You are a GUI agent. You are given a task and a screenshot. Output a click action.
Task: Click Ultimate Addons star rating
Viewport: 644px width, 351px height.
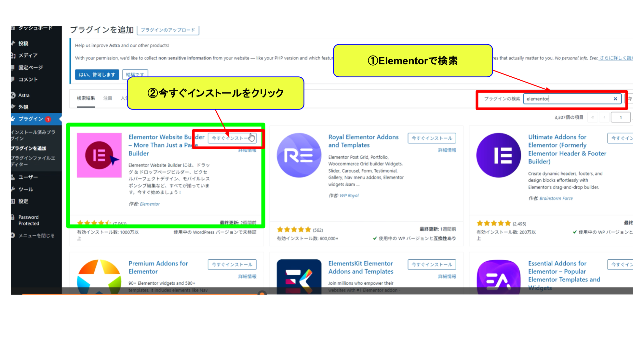494,223
